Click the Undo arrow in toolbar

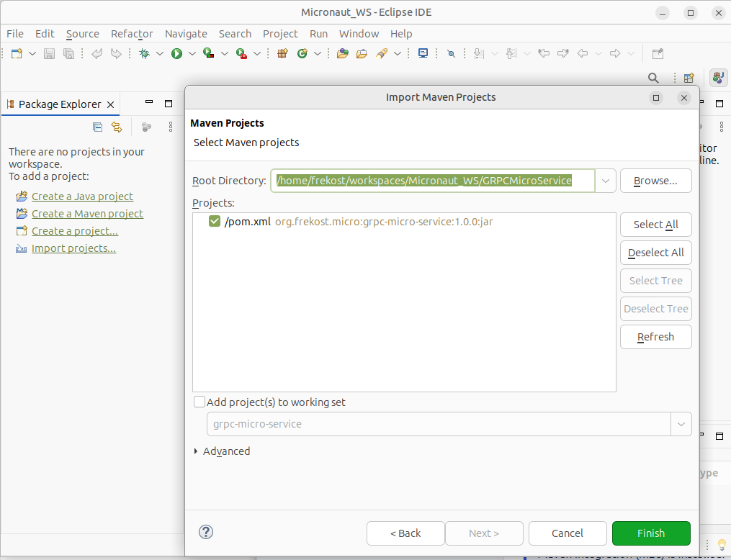[x=97, y=53]
